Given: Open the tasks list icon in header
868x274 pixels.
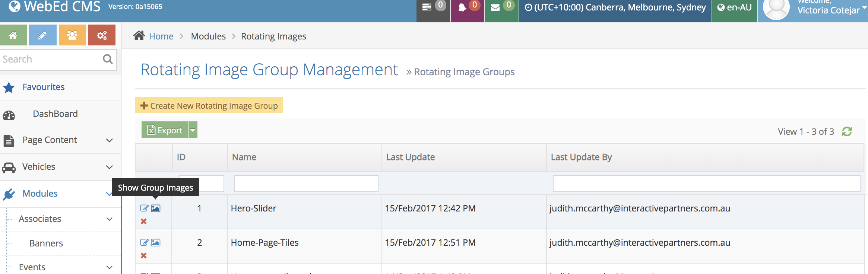Looking at the screenshot, I should [x=427, y=7].
